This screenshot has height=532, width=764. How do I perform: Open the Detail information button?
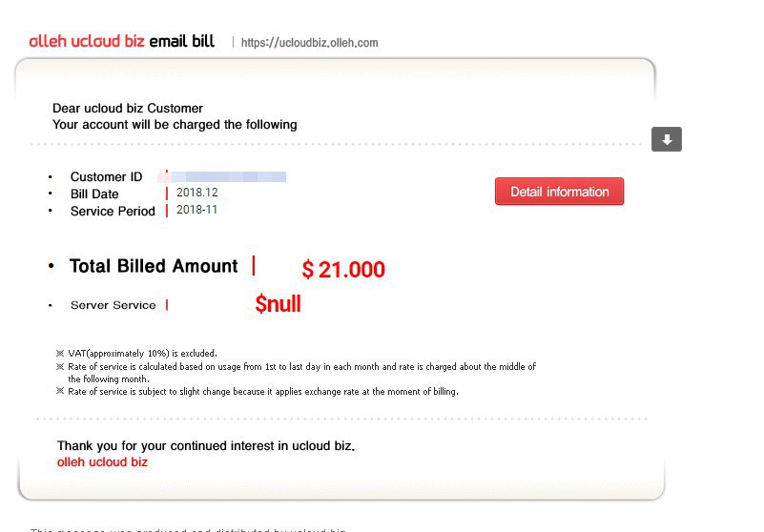pyautogui.click(x=559, y=192)
